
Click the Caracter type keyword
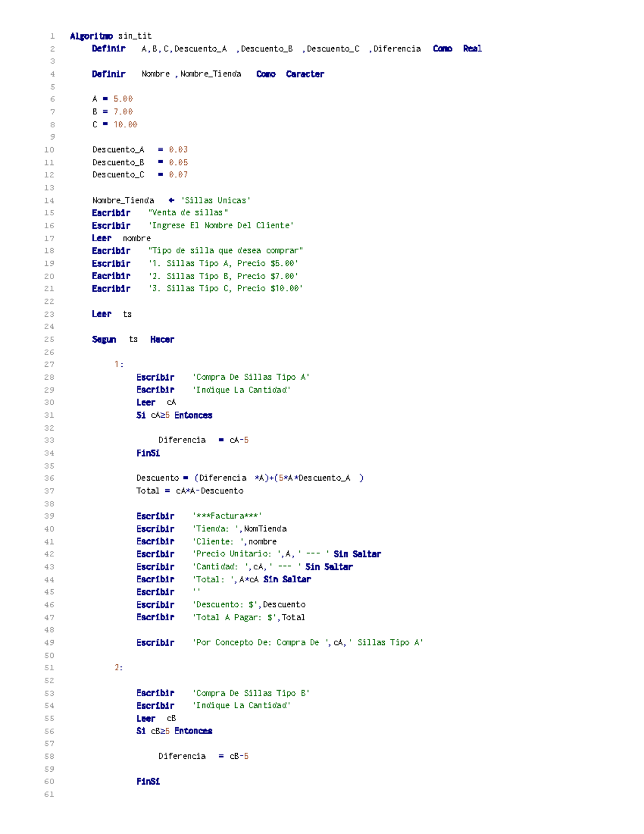(x=305, y=74)
